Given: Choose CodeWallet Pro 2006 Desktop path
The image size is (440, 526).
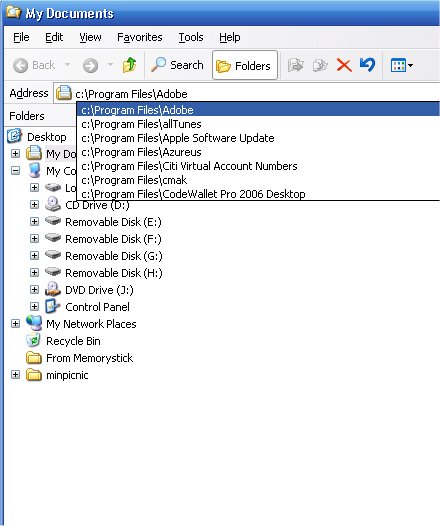Looking at the screenshot, I should click(258, 194).
